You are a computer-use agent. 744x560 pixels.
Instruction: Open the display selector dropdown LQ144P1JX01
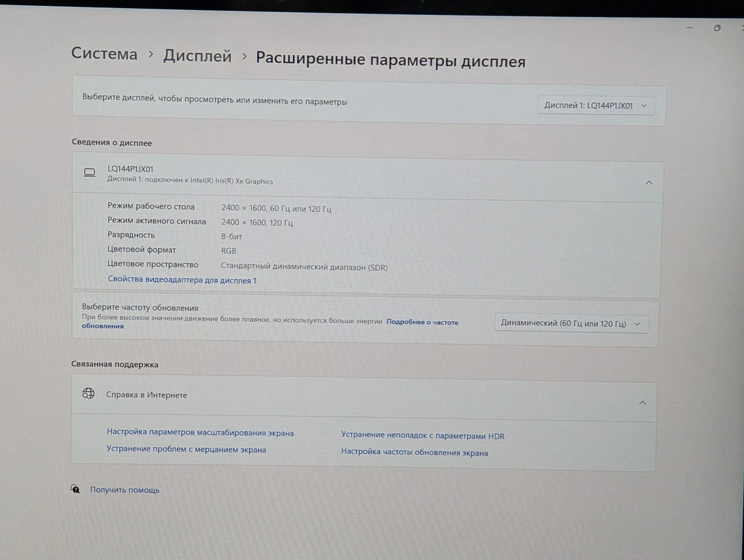(x=596, y=105)
